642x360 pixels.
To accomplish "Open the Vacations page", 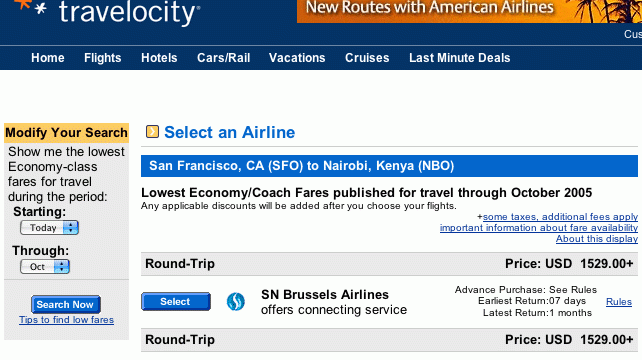I will [297, 58].
